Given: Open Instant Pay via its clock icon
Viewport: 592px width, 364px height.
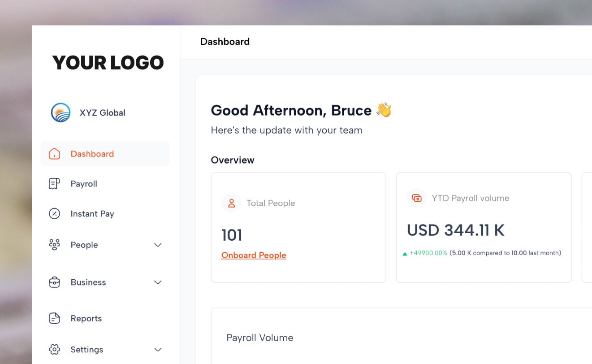Looking at the screenshot, I should point(54,213).
